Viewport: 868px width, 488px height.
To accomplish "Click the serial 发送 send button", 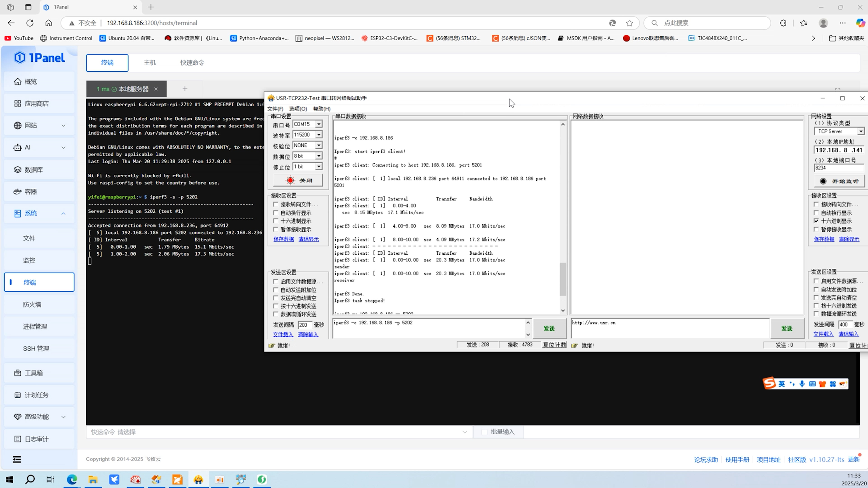I will click(549, 328).
